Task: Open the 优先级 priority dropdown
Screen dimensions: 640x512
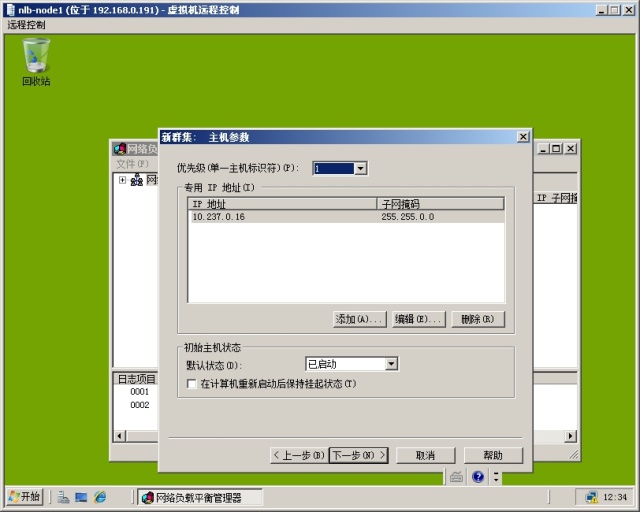Action: (360, 169)
